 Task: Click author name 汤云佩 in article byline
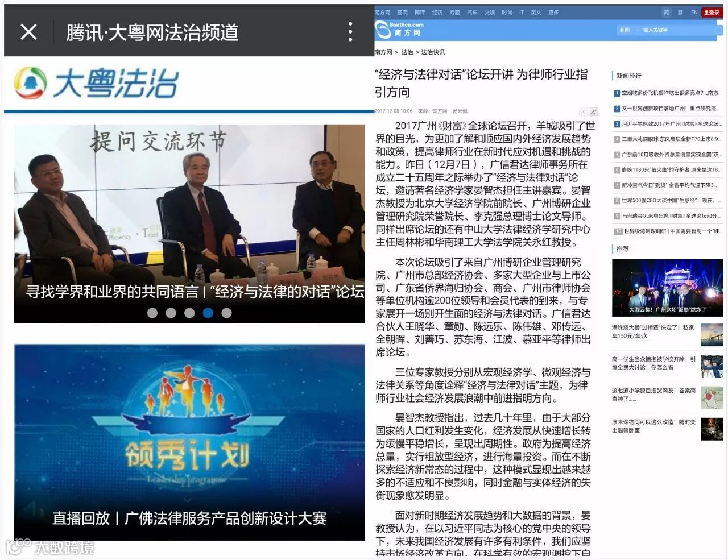(x=460, y=111)
